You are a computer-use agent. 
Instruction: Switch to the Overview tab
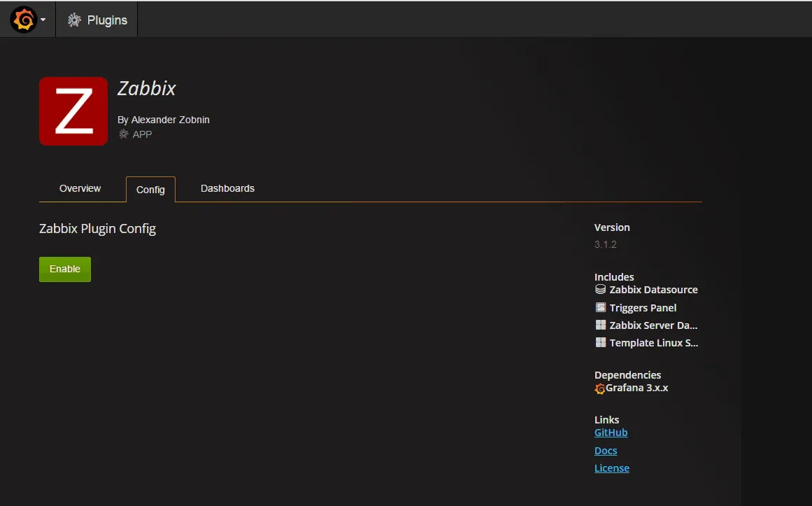coord(80,189)
